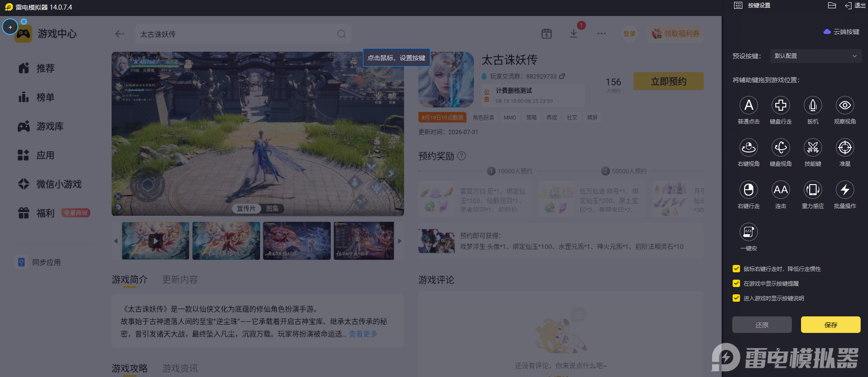Select the 批量操作 batch operation icon
Screen dimensions: 868x377
pyautogui.click(x=845, y=190)
